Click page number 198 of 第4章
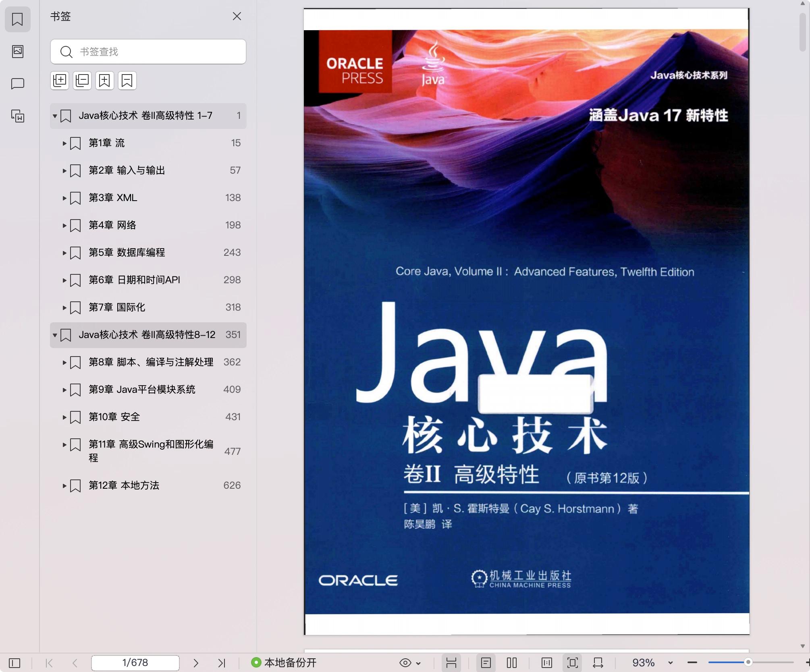This screenshot has width=810, height=672. click(233, 225)
